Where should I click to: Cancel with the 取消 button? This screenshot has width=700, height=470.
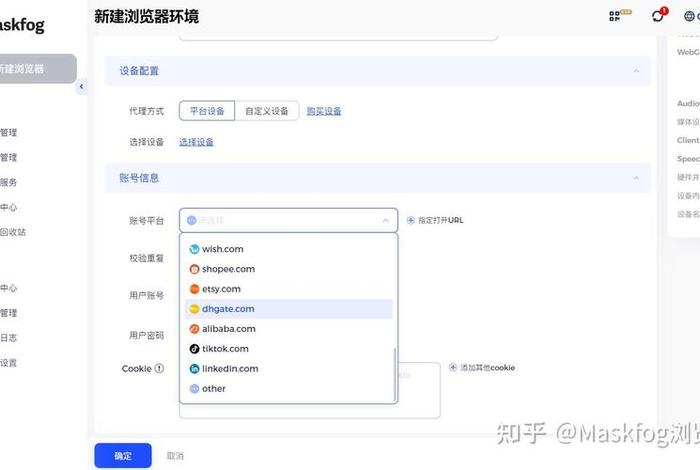point(175,456)
